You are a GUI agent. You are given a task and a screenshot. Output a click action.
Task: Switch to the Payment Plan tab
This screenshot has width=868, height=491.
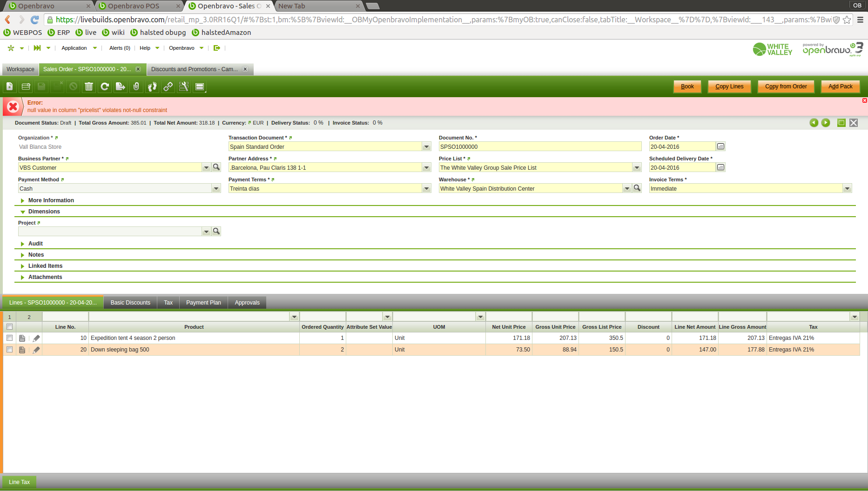[203, 303]
